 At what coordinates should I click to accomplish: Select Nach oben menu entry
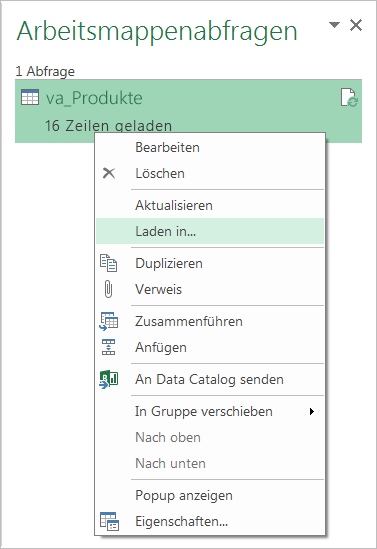[x=210, y=437]
